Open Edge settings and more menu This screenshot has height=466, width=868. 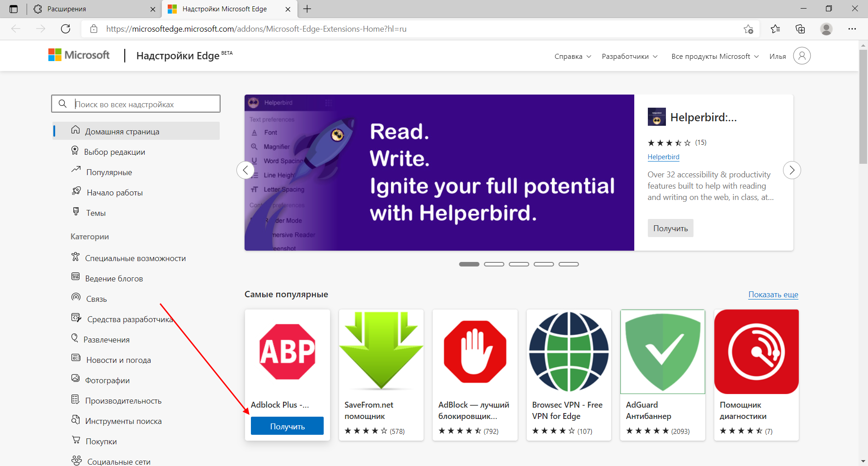(x=852, y=29)
